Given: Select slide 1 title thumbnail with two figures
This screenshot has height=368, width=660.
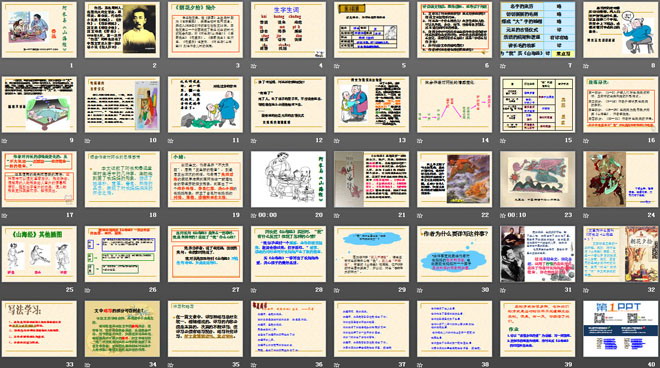Looking at the screenshot, I should tap(39, 30).
